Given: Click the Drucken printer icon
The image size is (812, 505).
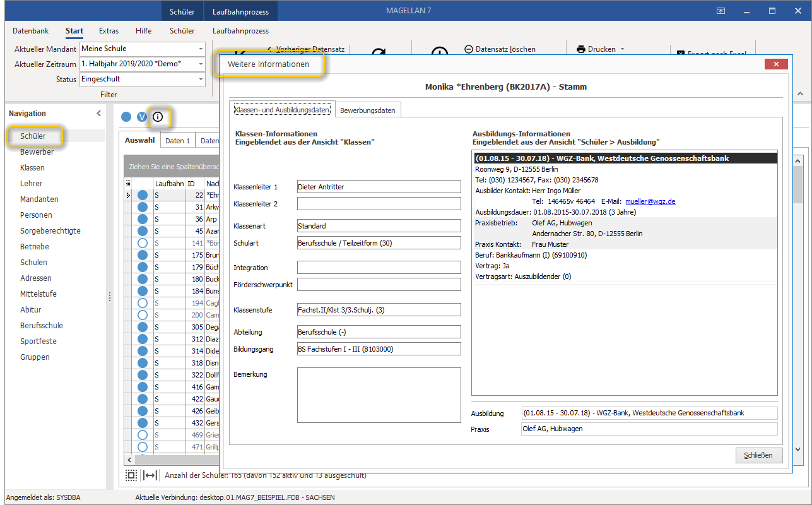Looking at the screenshot, I should [581, 49].
